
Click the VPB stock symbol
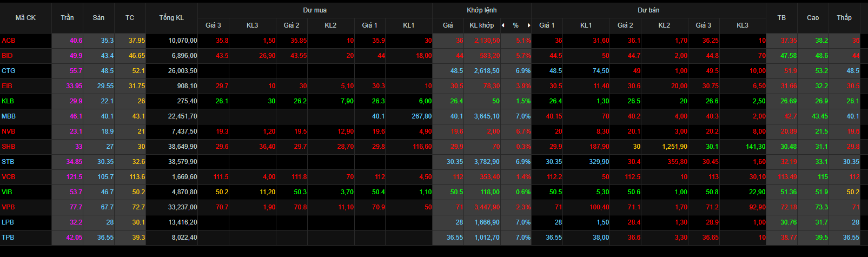click(x=8, y=207)
